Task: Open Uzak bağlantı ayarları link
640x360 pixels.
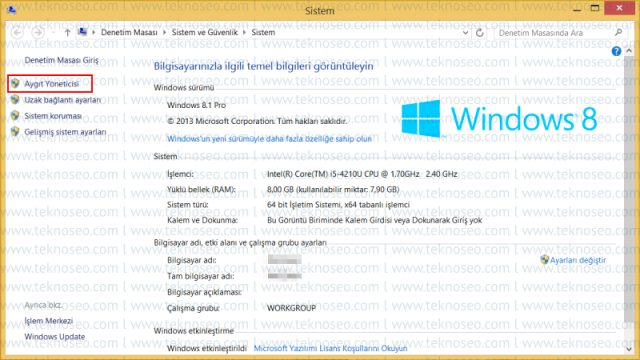Action: coord(62,100)
